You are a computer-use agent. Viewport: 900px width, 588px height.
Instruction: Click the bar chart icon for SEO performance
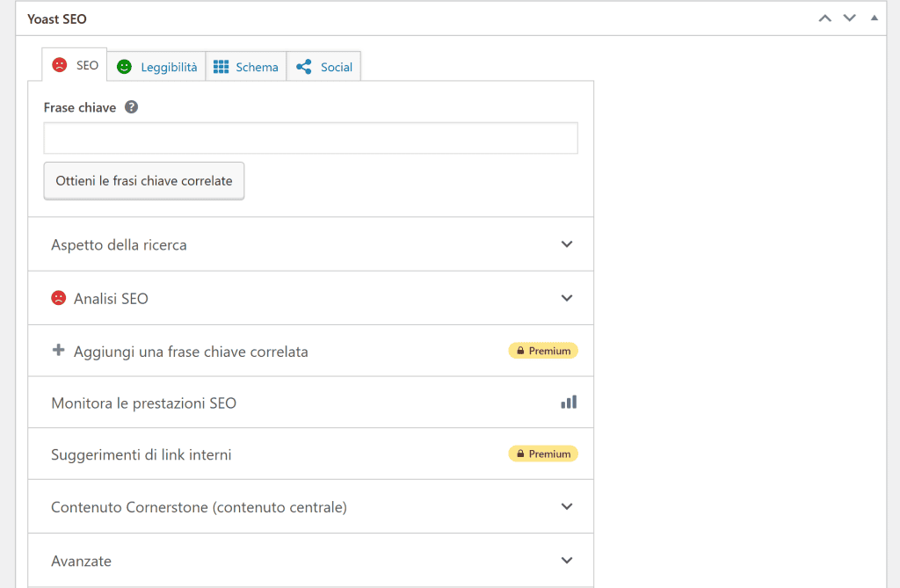click(569, 402)
